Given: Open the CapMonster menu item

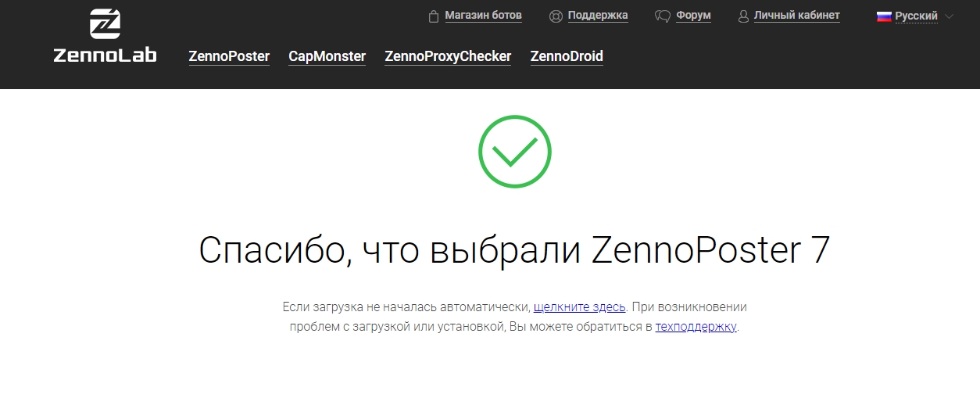Looking at the screenshot, I should [327, 56].
